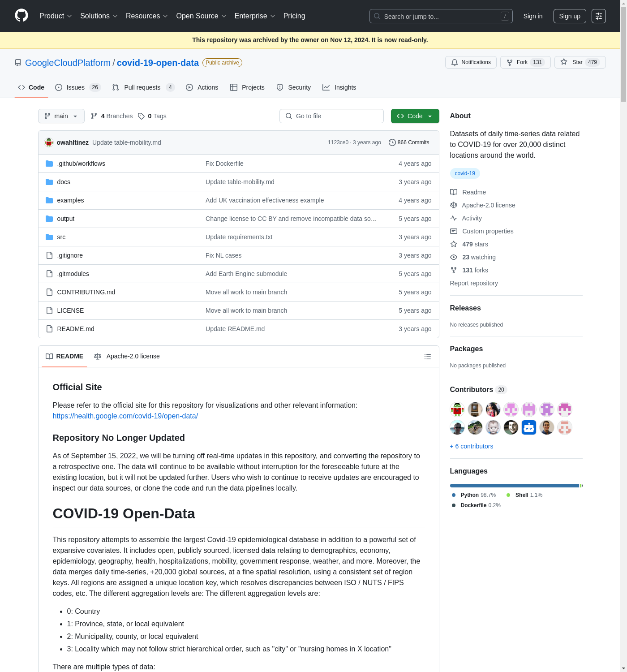This screenshot has width=627, height=672.
Task: View 0 Tags
Action: pos(152,116)
